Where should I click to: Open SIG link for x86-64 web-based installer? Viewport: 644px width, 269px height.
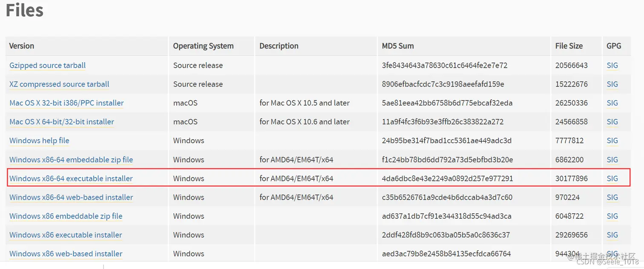(612, 197)
